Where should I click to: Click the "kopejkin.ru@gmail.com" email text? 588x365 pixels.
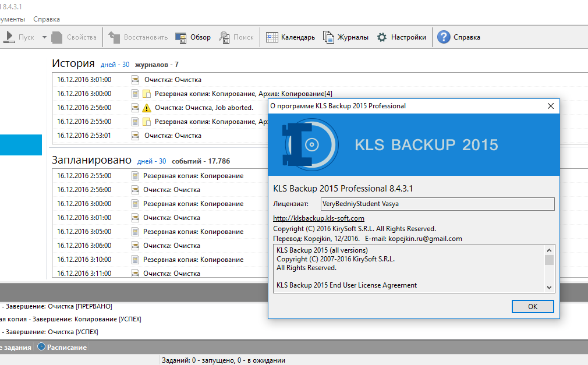pos(425,239)
